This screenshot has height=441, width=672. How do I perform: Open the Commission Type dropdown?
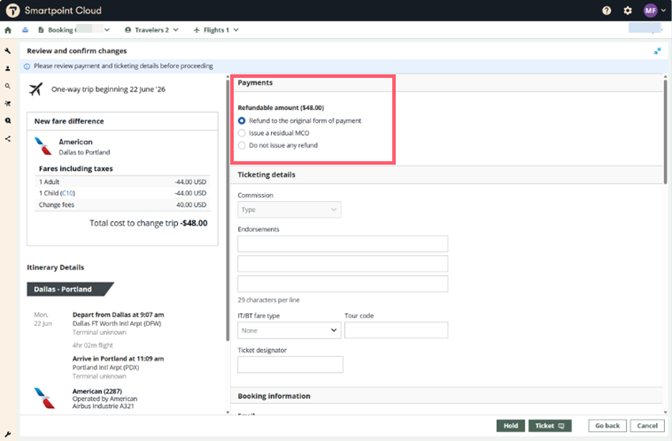tap(289, 210)
